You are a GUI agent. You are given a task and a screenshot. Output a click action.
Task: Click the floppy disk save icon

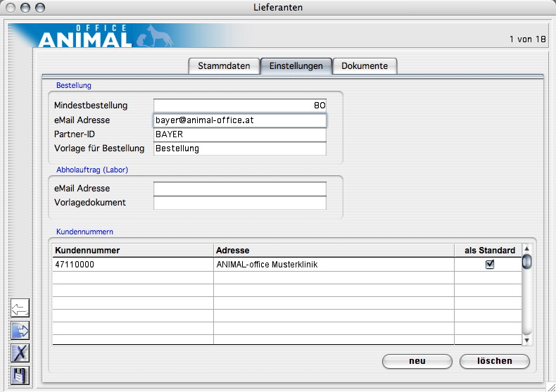pos(20,375)
